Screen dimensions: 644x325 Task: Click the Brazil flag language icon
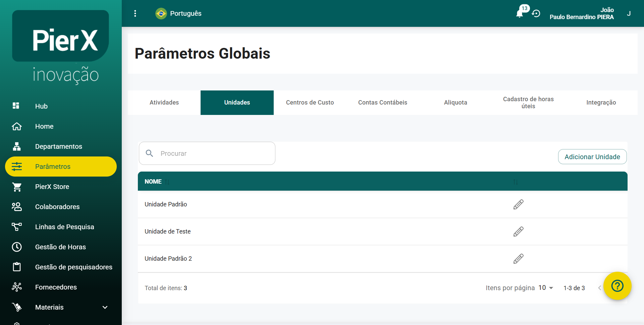161,13
